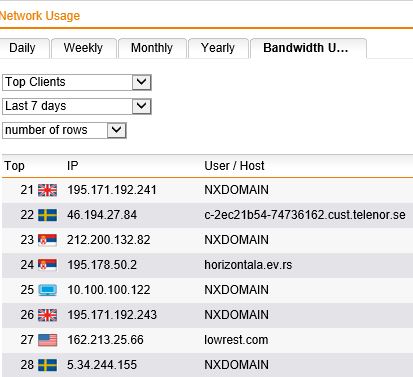Click the local computer icon in row 25
This screenshot has width=413, height=377.
coord(47,290)
